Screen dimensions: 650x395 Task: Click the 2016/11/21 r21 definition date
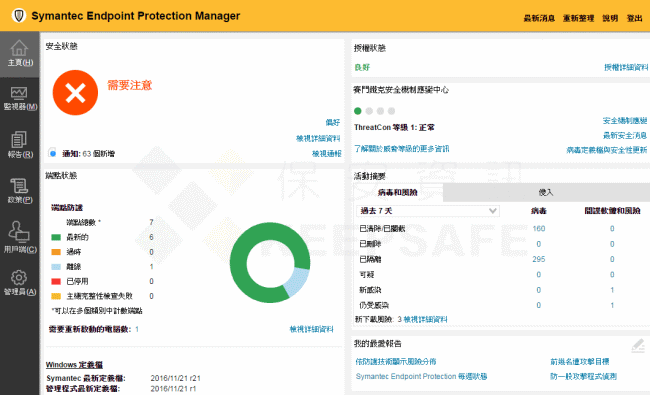click(x=175, y=378)
